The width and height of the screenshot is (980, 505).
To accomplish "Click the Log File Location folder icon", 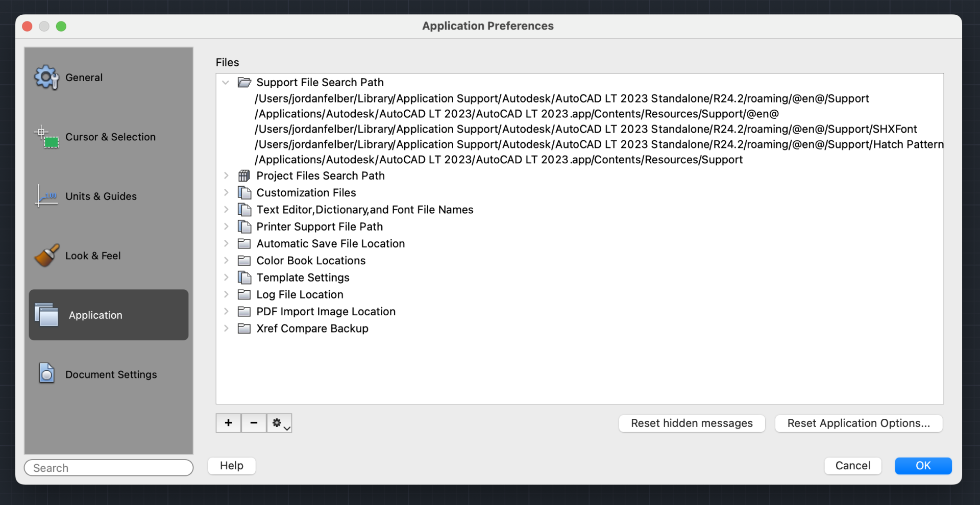I will click(244, 294).
